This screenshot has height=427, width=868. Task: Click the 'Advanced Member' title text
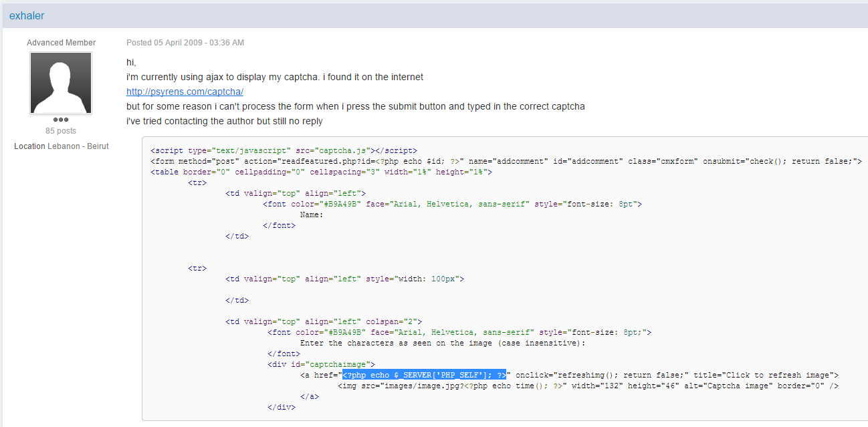point(62,43)
